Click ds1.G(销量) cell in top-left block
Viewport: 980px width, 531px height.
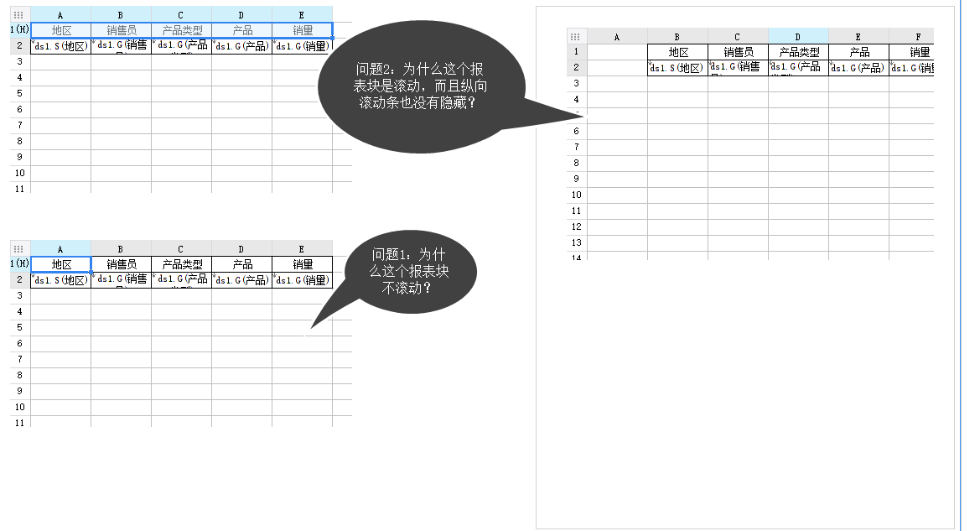[x=302, y=45]
